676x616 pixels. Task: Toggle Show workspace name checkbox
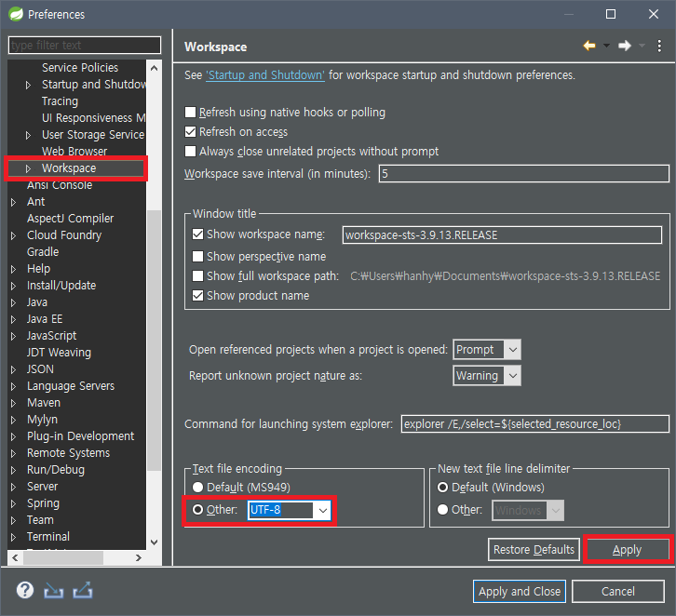(198, 234)
